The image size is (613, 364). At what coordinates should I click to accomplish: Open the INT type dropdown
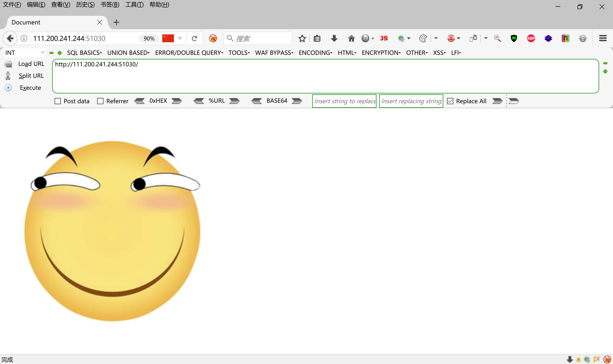pos(24,53)
